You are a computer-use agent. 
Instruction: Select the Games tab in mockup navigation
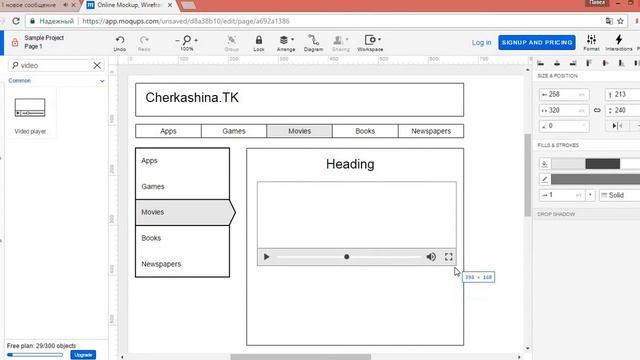pos(234,131)
